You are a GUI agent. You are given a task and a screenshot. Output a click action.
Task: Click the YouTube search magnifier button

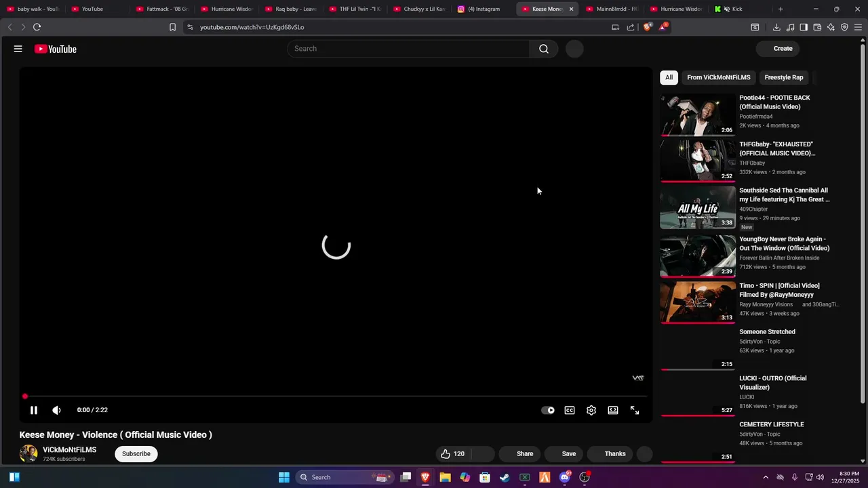point(544,49)
